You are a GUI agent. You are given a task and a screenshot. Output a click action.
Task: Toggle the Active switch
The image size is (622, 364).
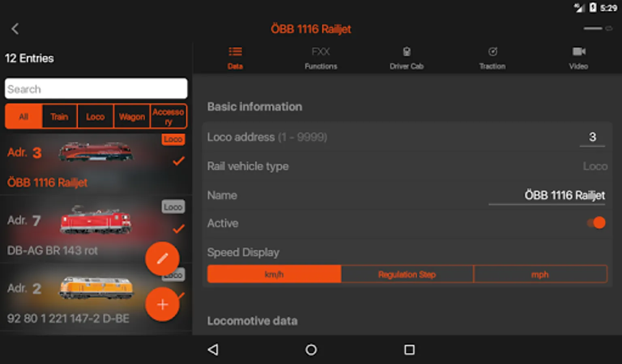tap(596, 222)
